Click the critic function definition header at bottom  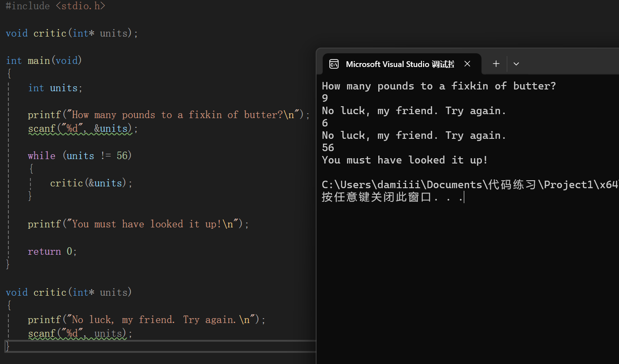[x=69, y=293]
